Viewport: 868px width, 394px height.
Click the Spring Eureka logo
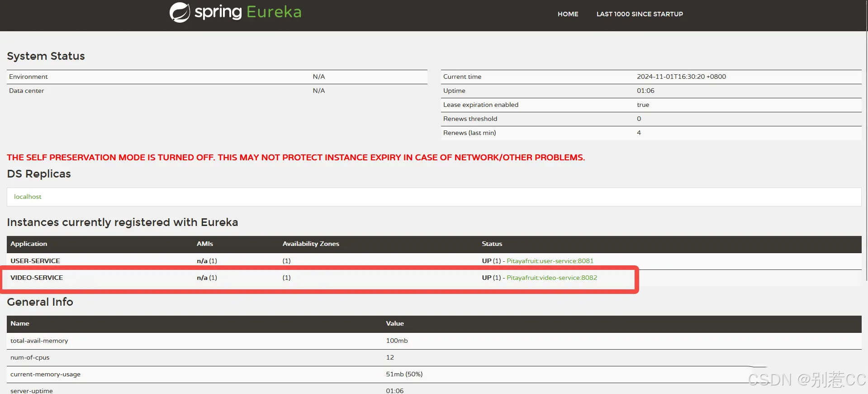[x=235, y=12]
